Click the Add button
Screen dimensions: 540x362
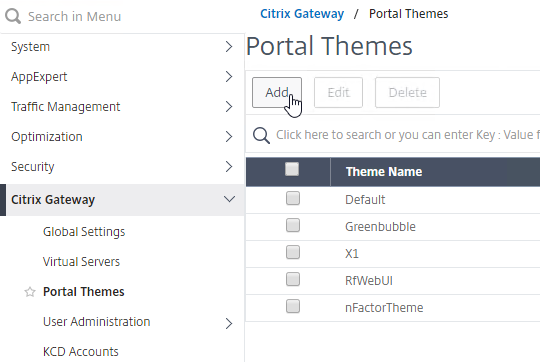coord(277,92)
